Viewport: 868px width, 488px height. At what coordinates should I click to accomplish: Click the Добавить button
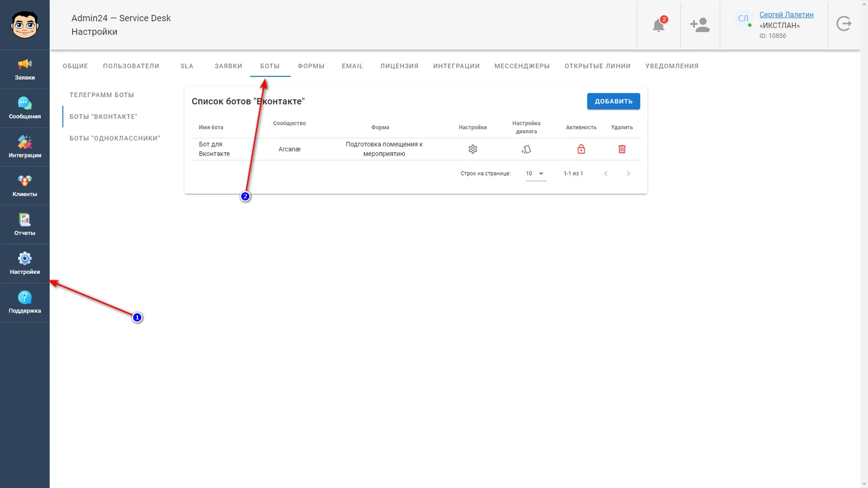coord(613,101)
